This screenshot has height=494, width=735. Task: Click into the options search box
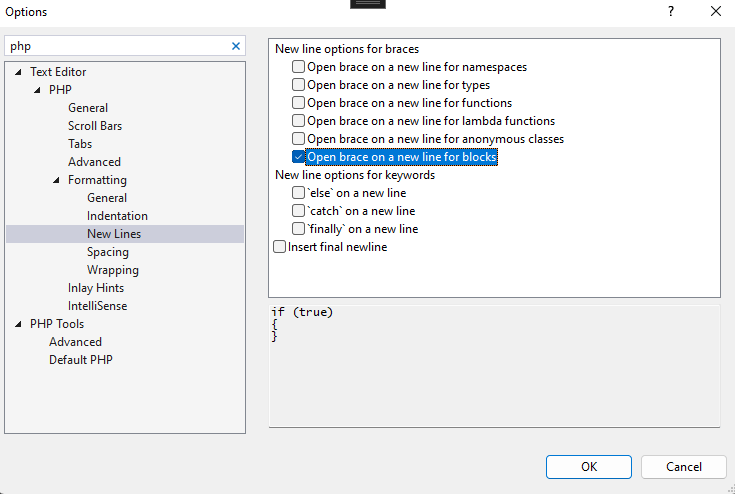tap(115, 46)
